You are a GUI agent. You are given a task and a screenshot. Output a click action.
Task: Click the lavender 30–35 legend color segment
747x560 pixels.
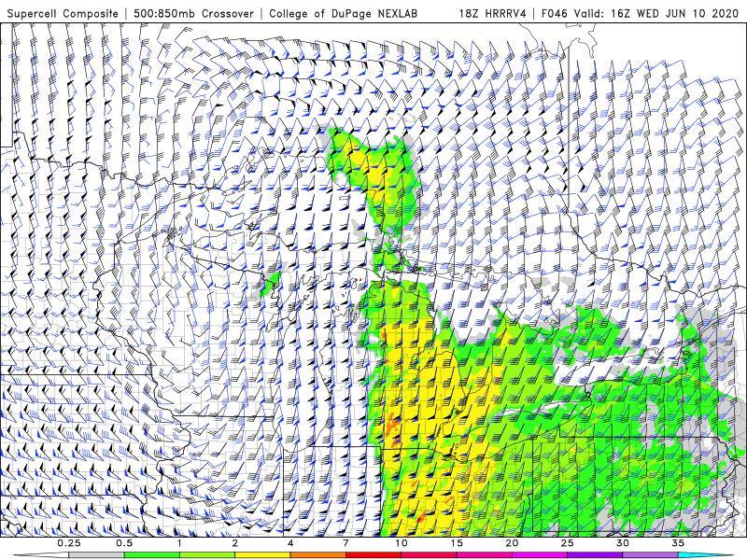click(650, 555)
